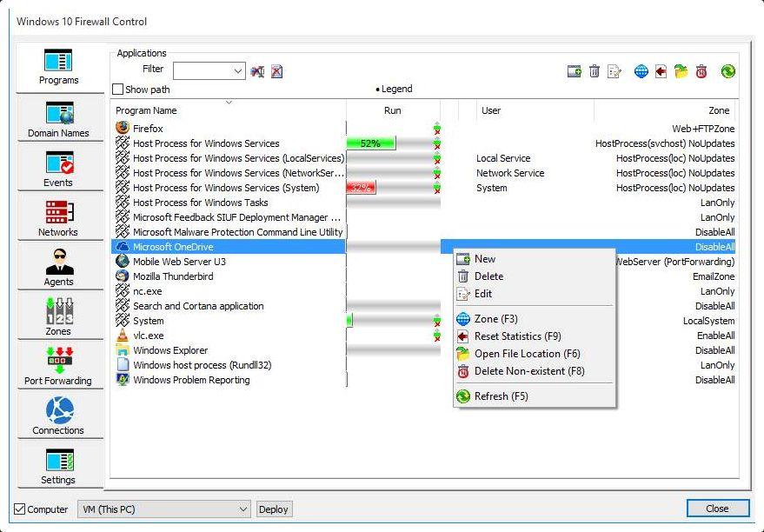
Task: Select Microsoft Malware Protection Command Line Utility
Action: point(422,232)
